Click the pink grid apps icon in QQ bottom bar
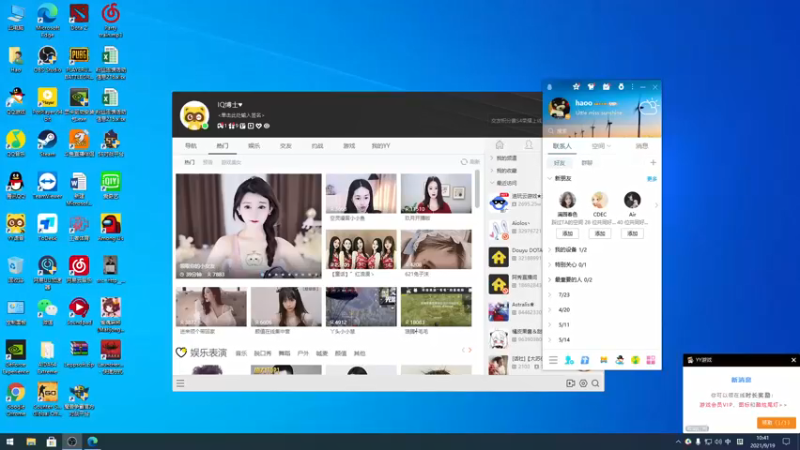 651,360
